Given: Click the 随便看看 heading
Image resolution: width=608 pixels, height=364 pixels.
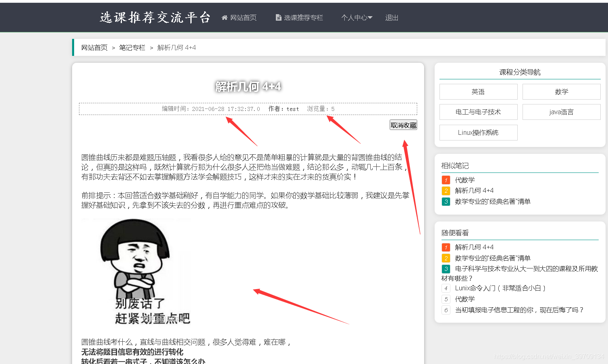Looking at the screenshot, I should [455, 233].
